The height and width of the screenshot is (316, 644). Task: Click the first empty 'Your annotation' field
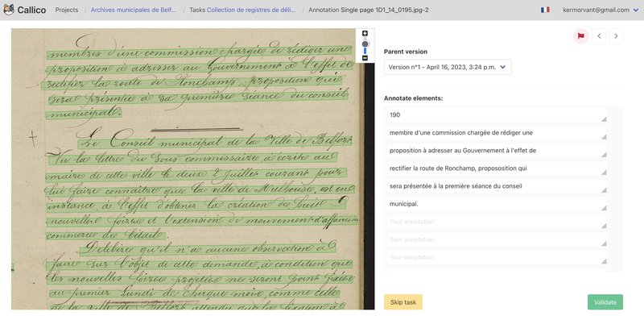[x=496, y=222]
